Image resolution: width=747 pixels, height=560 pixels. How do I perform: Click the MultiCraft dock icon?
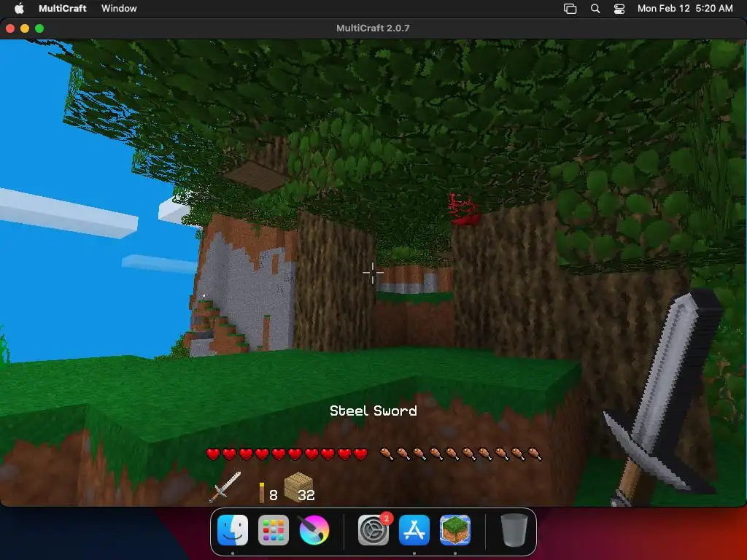(455, 529)
